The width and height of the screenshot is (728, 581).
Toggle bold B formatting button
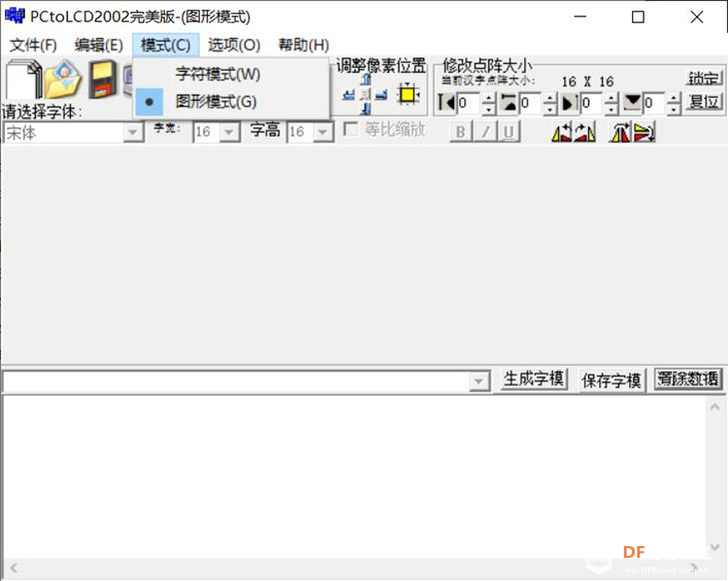click(x=460, y=132)
